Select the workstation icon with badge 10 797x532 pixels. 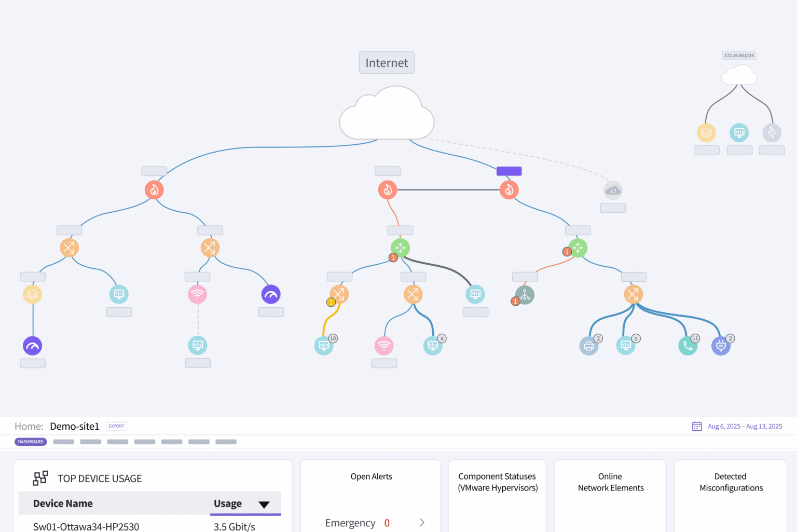324,345
